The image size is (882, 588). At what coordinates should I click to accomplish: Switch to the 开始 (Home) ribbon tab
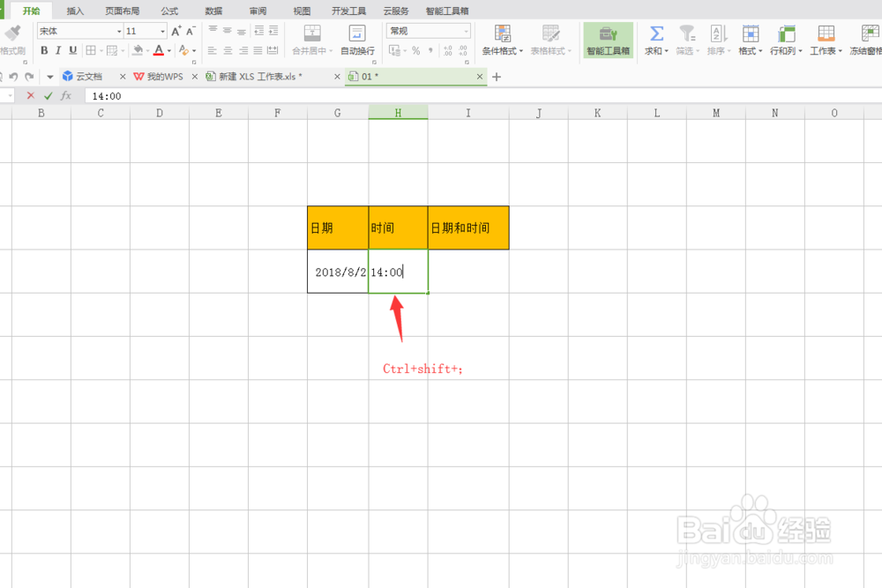(x=32, y=11)
